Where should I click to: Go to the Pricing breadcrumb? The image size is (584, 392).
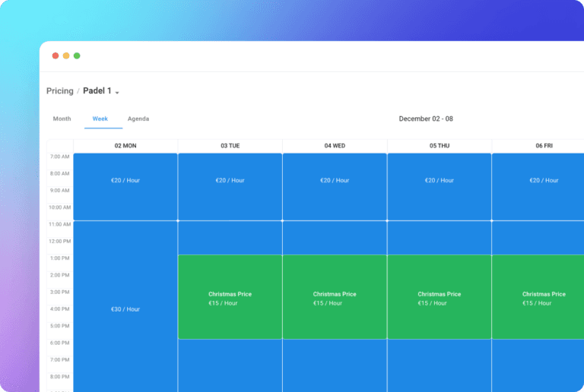[59, 91]
